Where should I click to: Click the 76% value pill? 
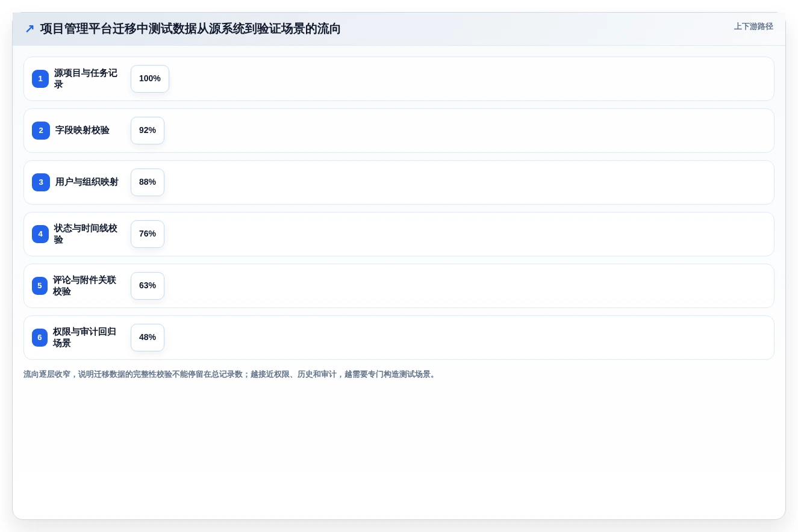(x=148, y=234)
